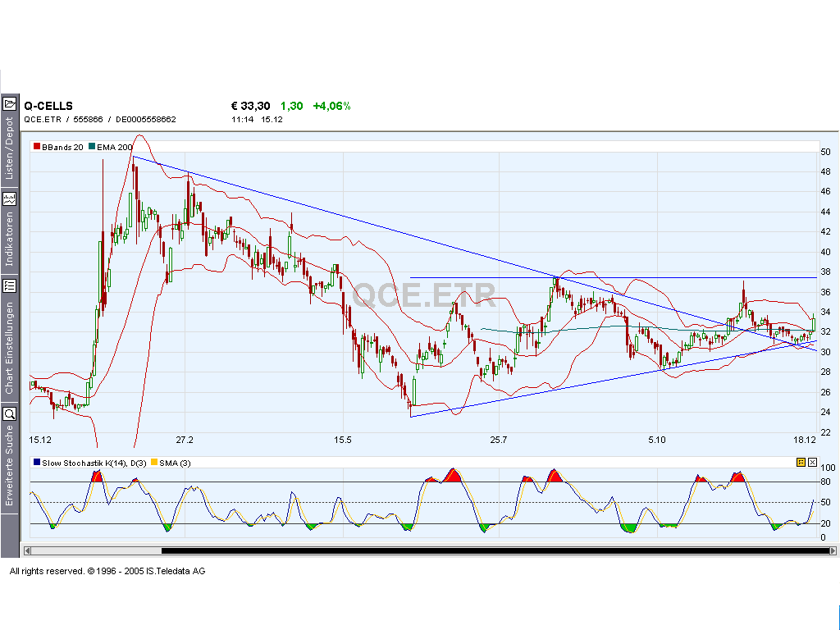Click the EMA 200 legend label
The height and width of the screenshot is (630, 840).
[x=115, y=148]
